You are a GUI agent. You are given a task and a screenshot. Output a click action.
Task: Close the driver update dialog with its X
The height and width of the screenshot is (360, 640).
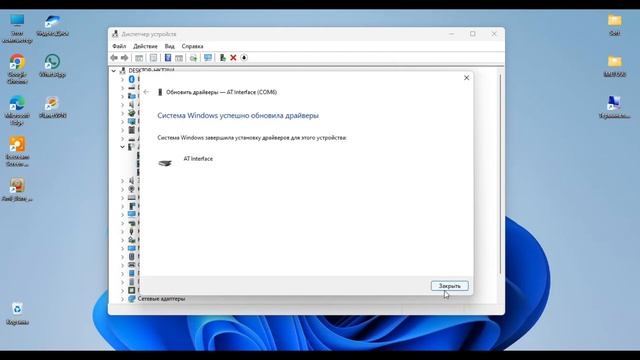(x=467, y=78)
